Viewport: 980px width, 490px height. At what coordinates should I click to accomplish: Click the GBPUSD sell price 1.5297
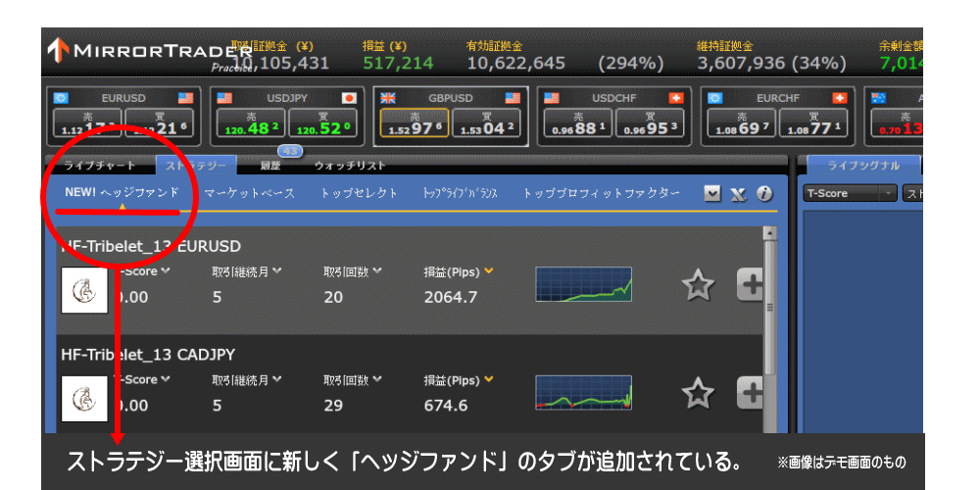[x=415, y=123]
